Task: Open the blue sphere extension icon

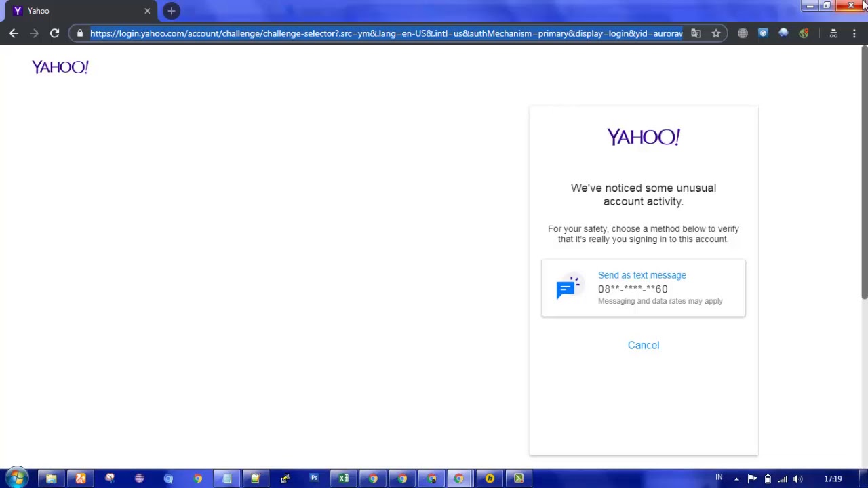Action: tap(783, 33)
